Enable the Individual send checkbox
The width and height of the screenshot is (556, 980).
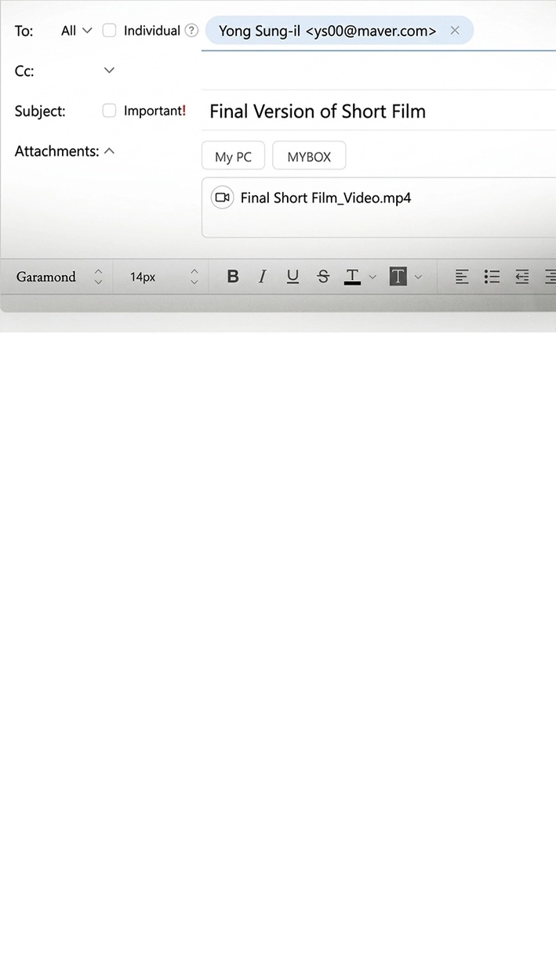point(109,31)
